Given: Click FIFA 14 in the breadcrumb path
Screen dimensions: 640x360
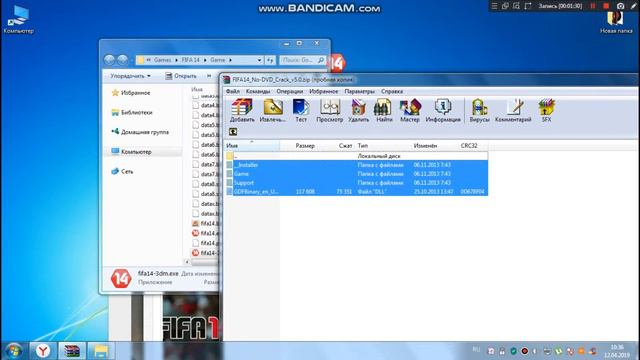Looking at the screenshot, I should pos(190,60).
